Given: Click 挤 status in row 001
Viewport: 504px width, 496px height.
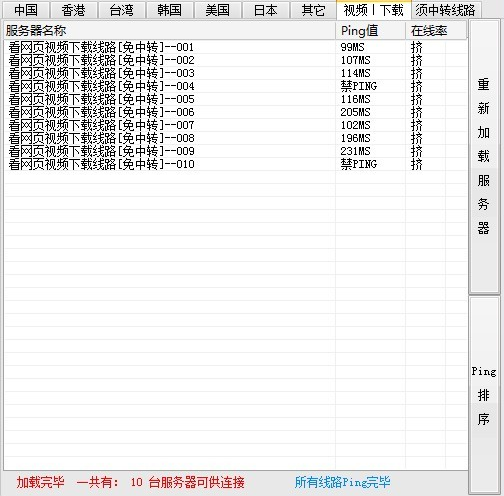Looking at the screenshot, I should pyautogui.click(x=417, y=47).
